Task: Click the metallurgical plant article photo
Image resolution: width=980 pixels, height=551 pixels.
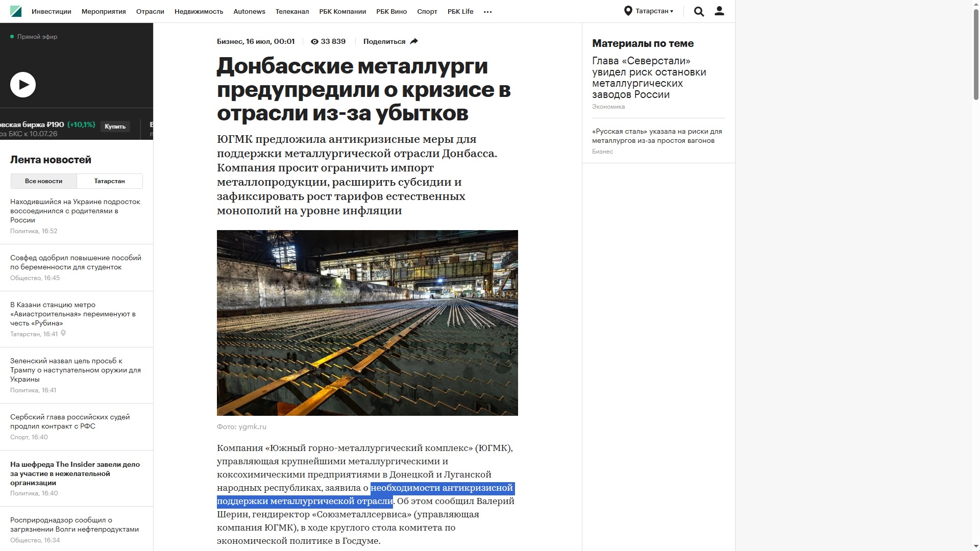Action: [x=367, y=323]
